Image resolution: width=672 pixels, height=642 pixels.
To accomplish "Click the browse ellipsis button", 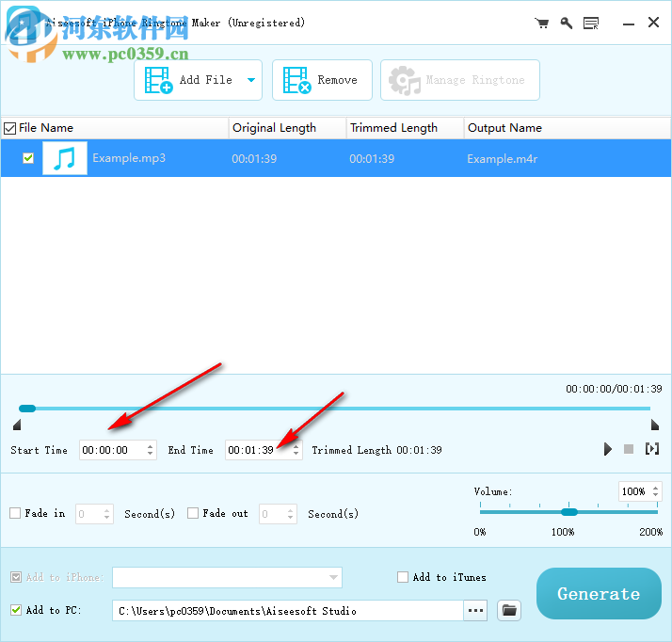I will (x=475, y=611).
